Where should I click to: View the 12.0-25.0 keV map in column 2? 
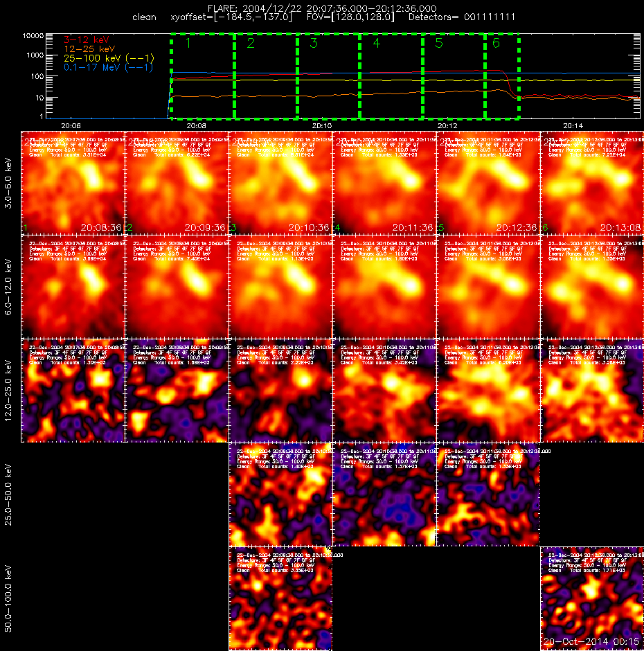pos(177,391)
